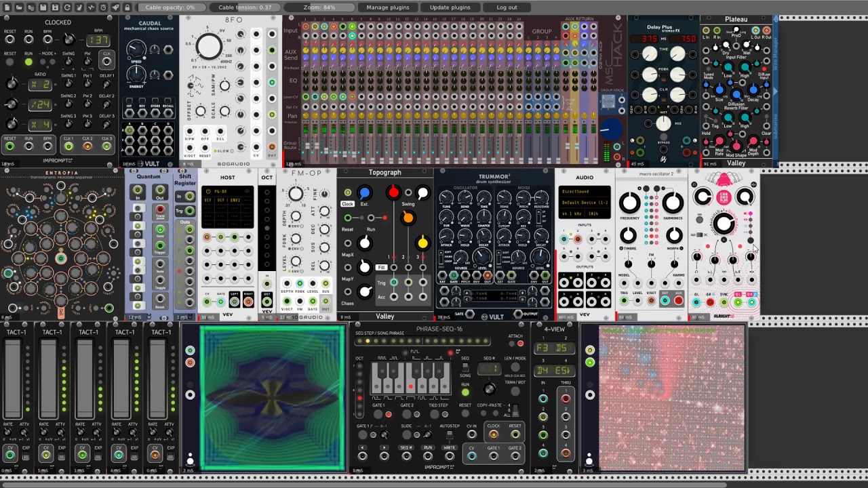Flip the SEQ/SONG switch on Phrase-Seq-16

click(465, 367)
